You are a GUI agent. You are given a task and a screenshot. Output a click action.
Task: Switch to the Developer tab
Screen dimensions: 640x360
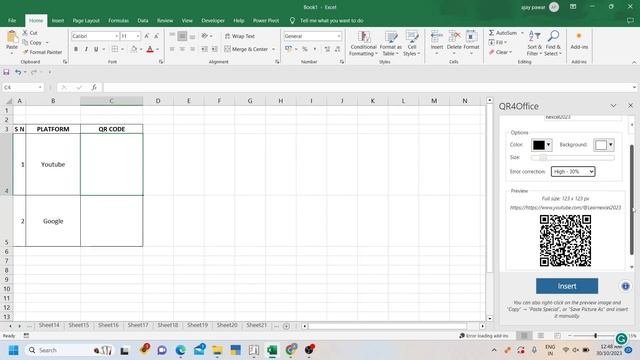[x=213, y=20]
